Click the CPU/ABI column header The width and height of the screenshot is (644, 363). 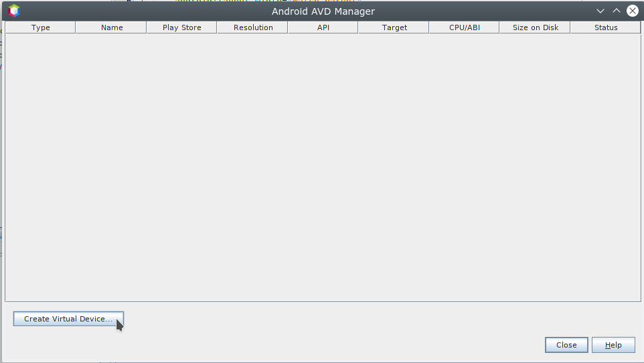[x=465, y=27]
